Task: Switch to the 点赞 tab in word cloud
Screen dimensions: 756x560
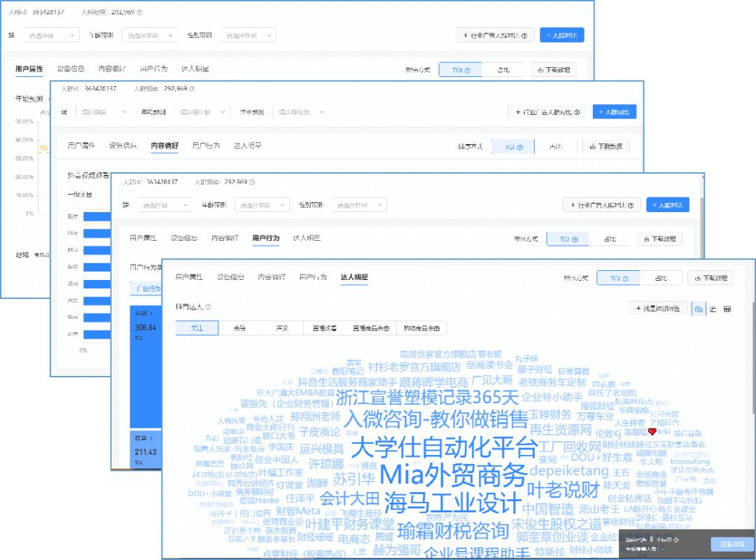Action: click(x=239, y=327)
